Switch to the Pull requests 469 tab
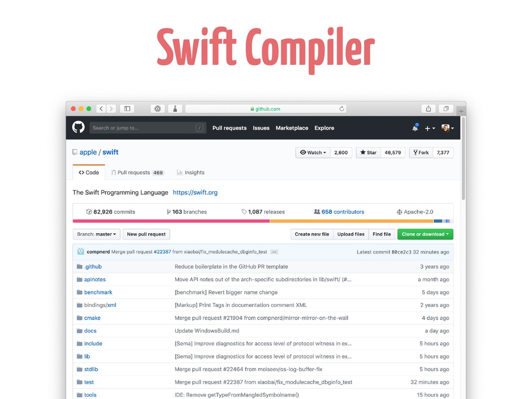 [137, 172]
